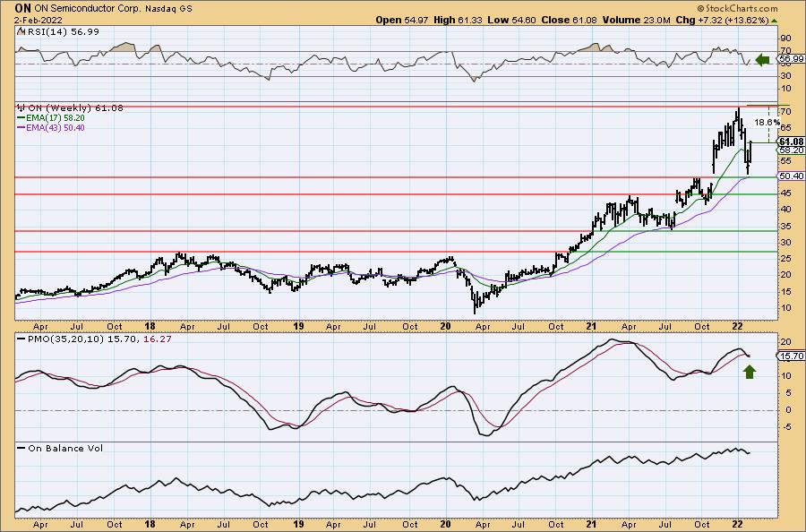The height and width of the screenshot is (532, 806).
Task: Click the 61.08 price tag on right axis
Action: pyautogui.click(x=791, y=142)
